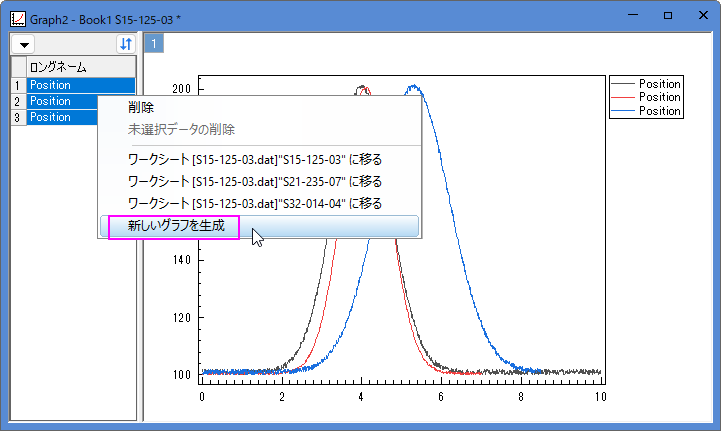Screen dimensions: 721x431
Task: Click row number 1 cell
Action: pos(18,85)
